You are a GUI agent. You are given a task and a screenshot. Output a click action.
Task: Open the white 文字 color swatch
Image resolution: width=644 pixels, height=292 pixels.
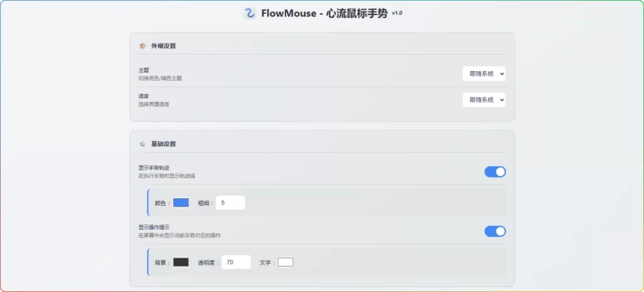(286, 262)
